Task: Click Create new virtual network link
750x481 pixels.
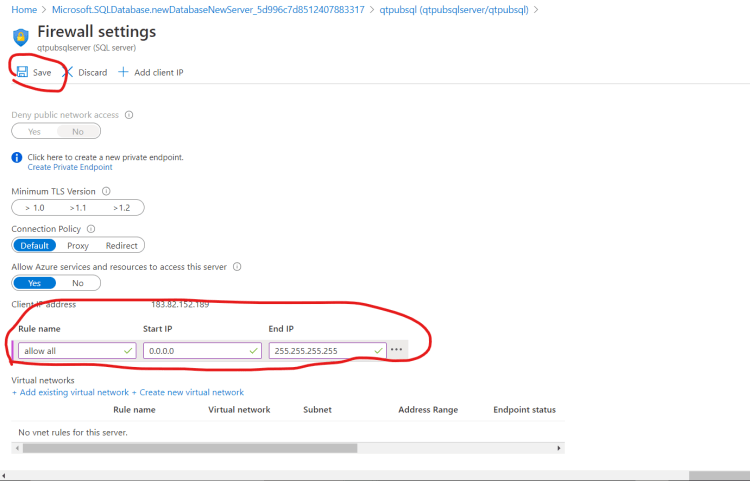Action: point(188,392)
